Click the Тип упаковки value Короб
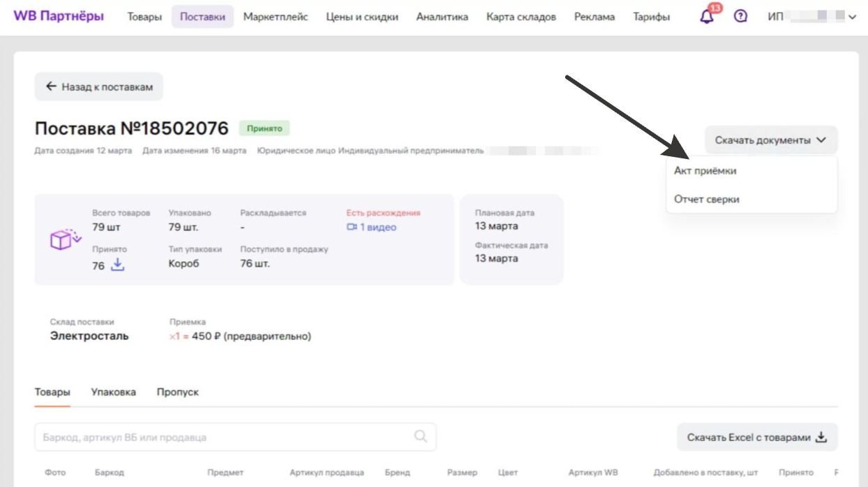The height and width of the screenshot is (487, 868). pyautogui.click(x=184, y=264)
